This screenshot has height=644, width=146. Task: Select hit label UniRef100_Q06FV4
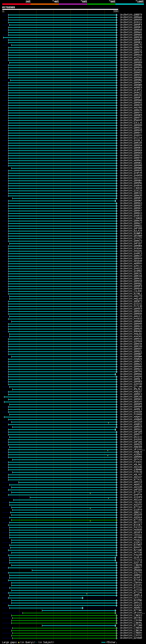pos(131,495)
